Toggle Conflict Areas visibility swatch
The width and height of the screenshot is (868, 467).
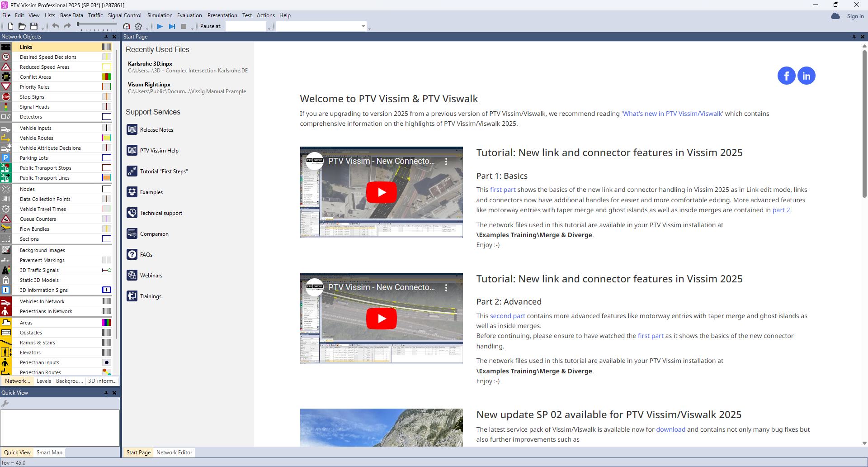[x=106, y=77]
